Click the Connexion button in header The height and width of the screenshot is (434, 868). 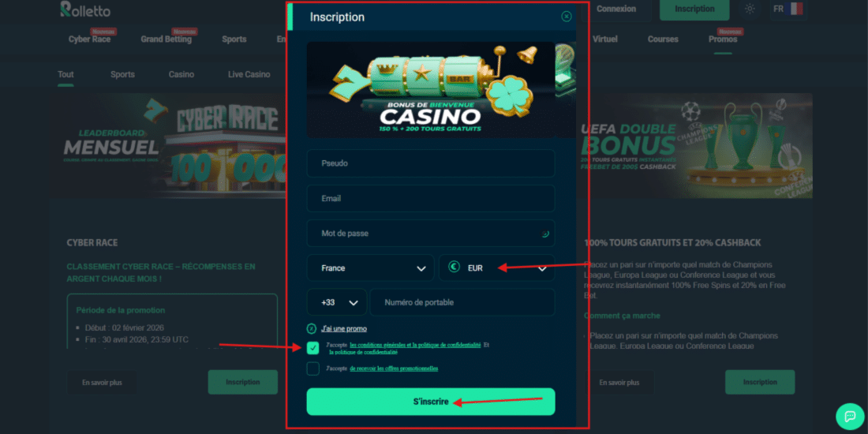coord(616,9)
